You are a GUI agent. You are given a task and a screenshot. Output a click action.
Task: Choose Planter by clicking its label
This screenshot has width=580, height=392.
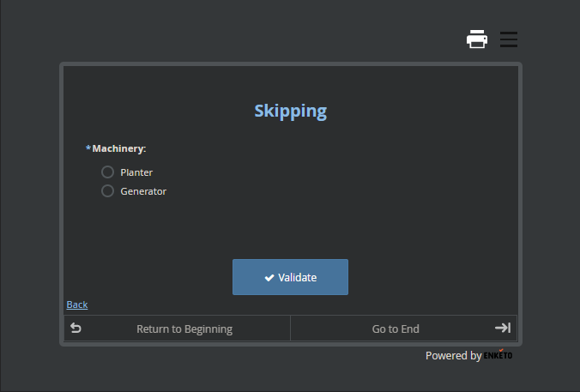tap(136, 172)
